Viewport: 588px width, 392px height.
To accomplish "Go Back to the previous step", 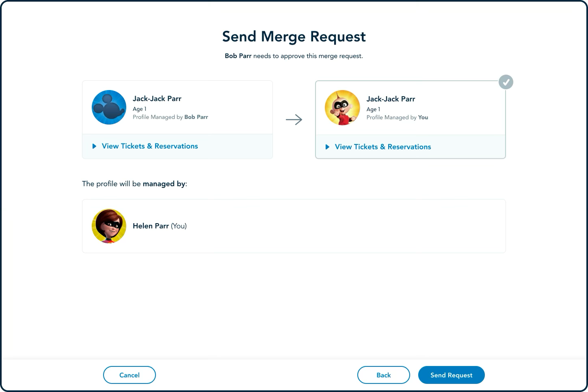I will [x=384, y=375].
